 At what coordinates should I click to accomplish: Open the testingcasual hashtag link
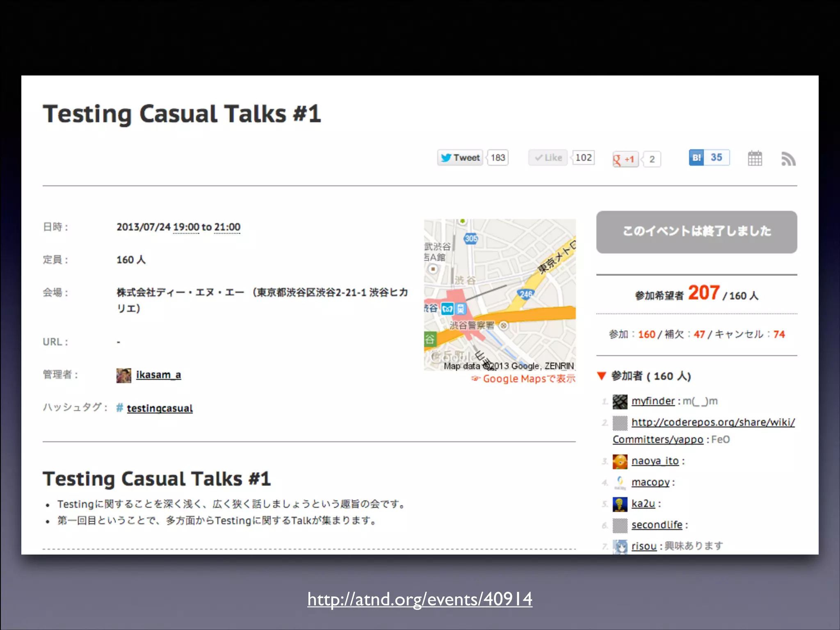pyautogui.click(x=160, y=408)
